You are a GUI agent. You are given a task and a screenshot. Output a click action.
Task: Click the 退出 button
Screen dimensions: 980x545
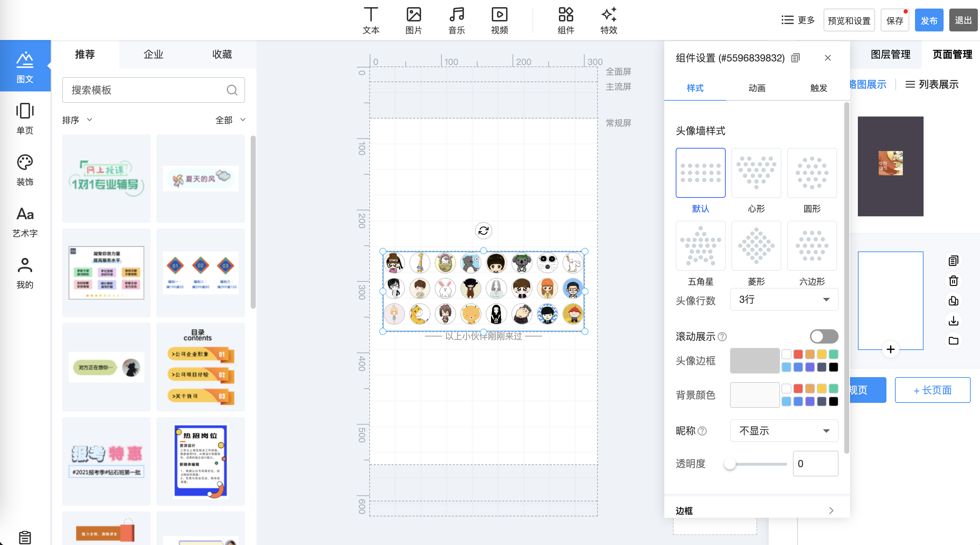(963, 20)
